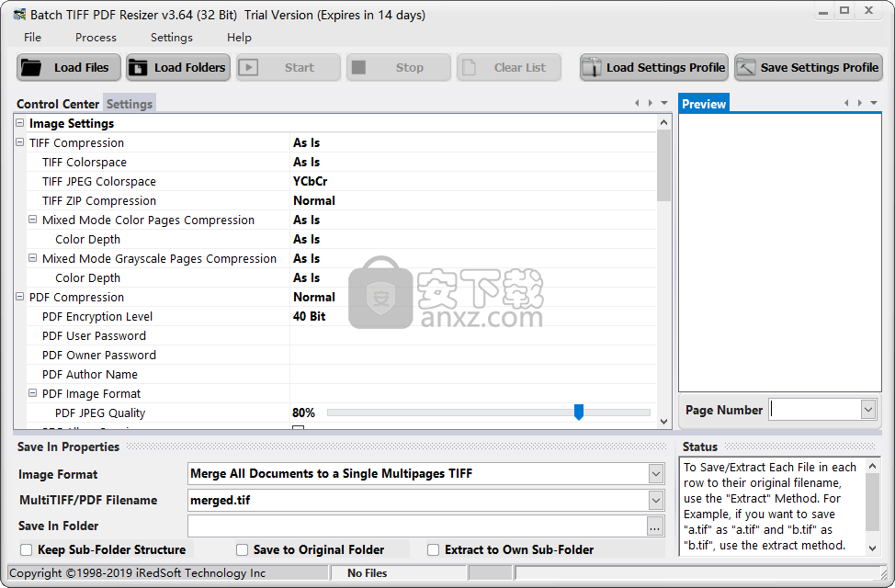The height and width of the screenshot is (588, 895).
Task: Select the Preview tab
Action: (704, 104)
